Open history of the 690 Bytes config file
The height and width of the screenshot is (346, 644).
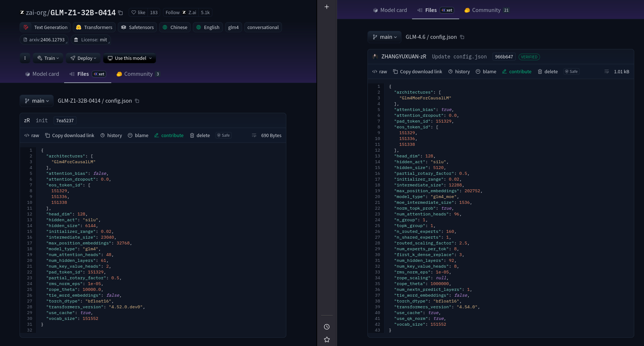111,135
